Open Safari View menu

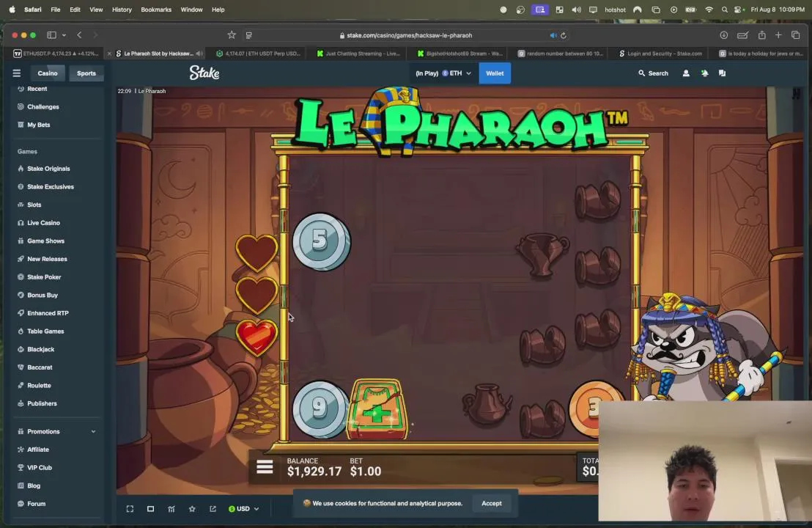point(96,10)
